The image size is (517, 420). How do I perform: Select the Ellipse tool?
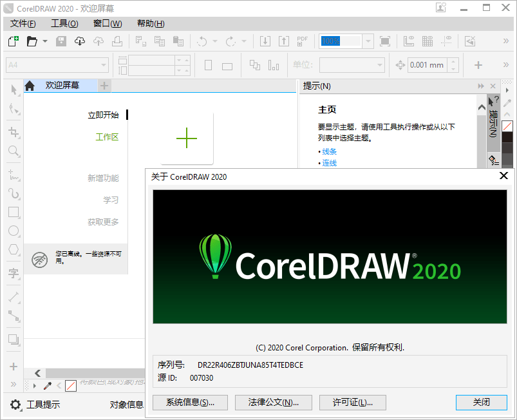click(14, 231)
